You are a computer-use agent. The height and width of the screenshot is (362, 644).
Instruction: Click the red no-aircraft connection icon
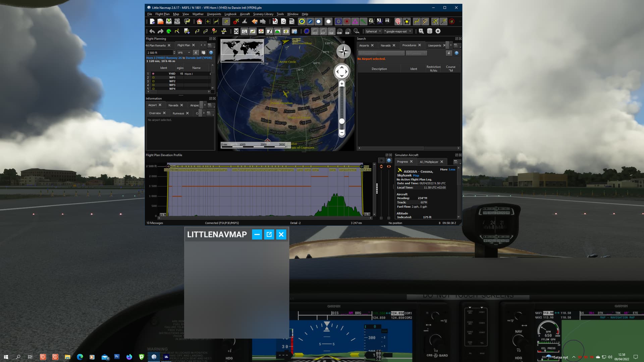(x=452, y=21)
